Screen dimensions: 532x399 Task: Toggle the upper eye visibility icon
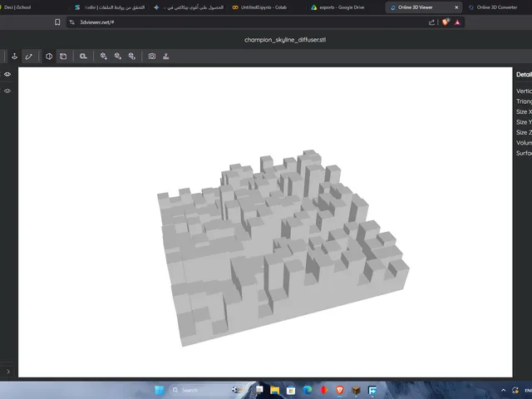coord(7,74)
